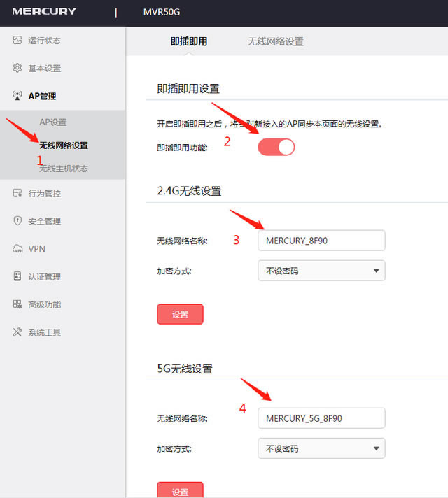Open 无线主机状态 in the sidebar

coord(63,169)
